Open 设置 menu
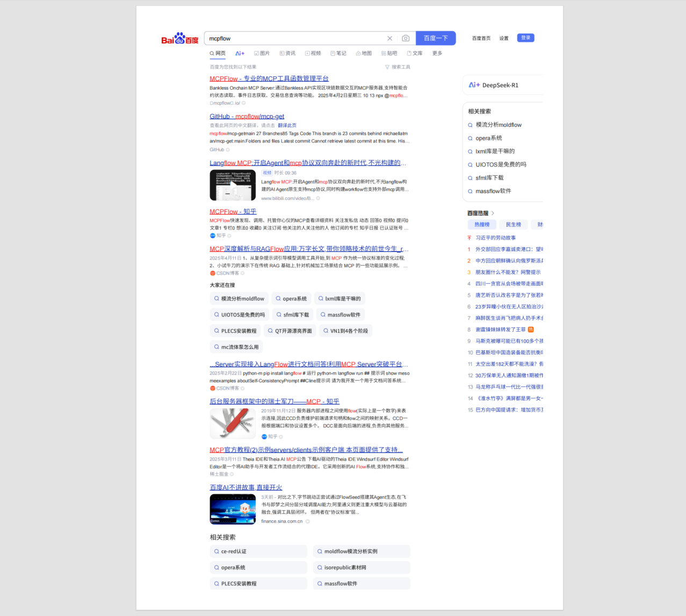This screenshot has width=686, height=616. (504, 38)
